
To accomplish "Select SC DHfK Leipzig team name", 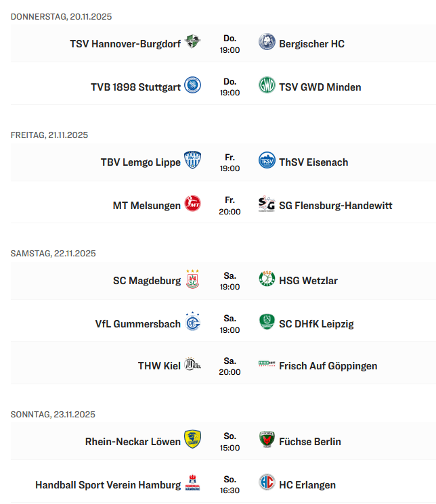I will [316, 324].
